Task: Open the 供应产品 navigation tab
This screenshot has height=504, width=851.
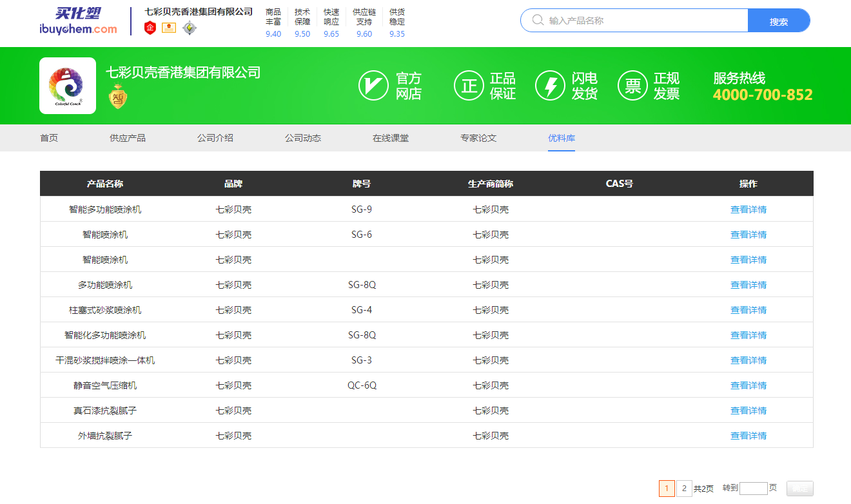Action: (x=128, y=138)
